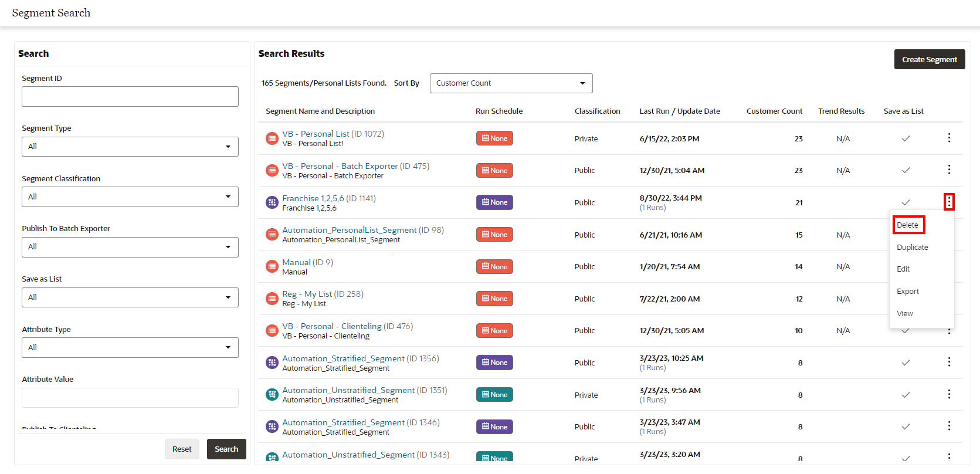Click the Create Segment button
The image size is (980, 474).
[930, 59]
